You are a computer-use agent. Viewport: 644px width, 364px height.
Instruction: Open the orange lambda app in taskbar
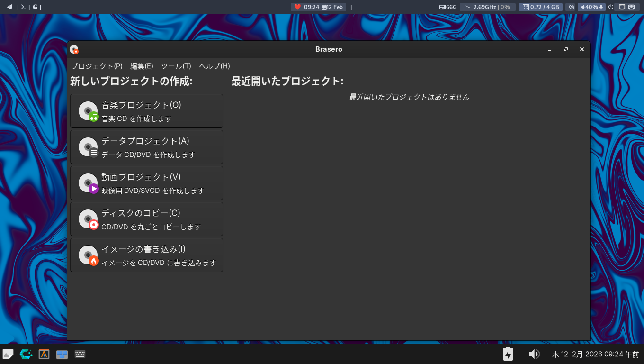tap(44, 354)
